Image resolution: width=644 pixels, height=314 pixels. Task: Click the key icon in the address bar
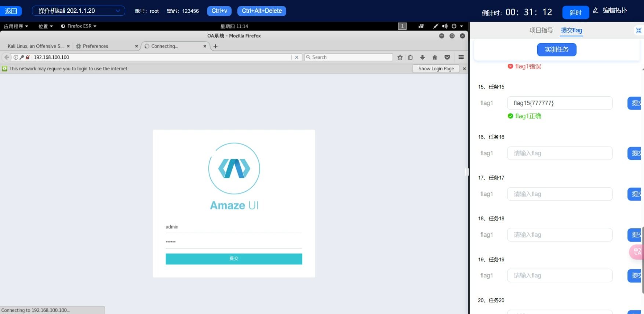tap(22, 57)
